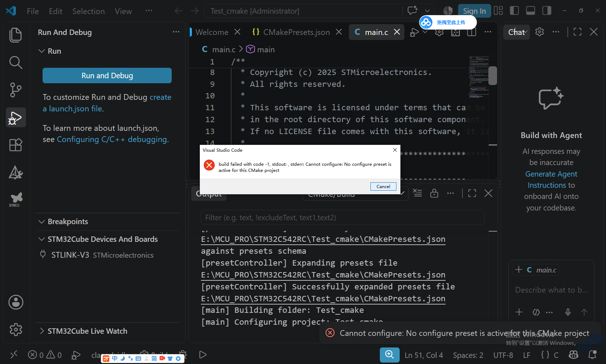This screenshot has height=364, width=606.
Task: Close the Visual Studio Code error dialog
Action: tap(395, 150)
